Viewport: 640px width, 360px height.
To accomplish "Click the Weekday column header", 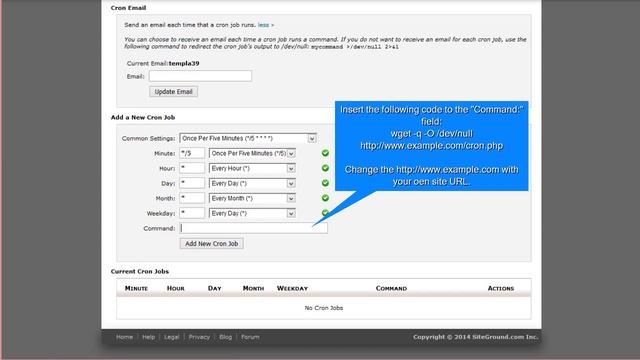I will click(292, 288).
